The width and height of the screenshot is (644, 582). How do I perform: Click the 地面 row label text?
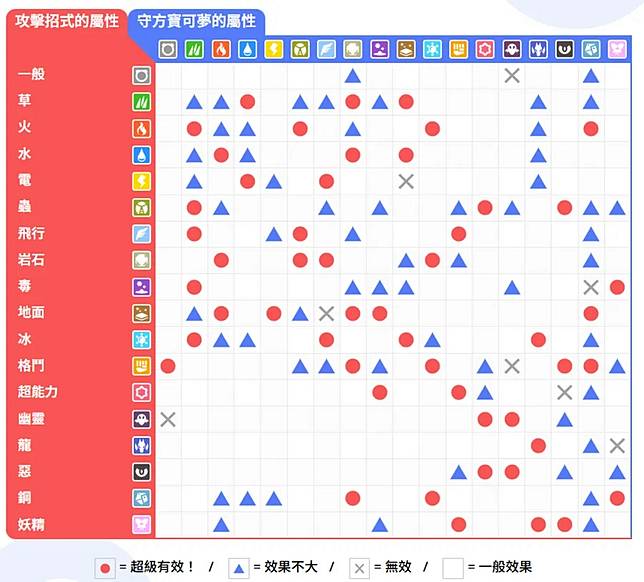[31, 312]
